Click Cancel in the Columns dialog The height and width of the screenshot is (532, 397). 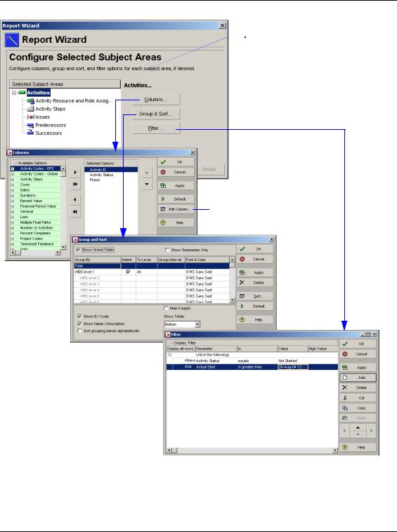point(176,172)
